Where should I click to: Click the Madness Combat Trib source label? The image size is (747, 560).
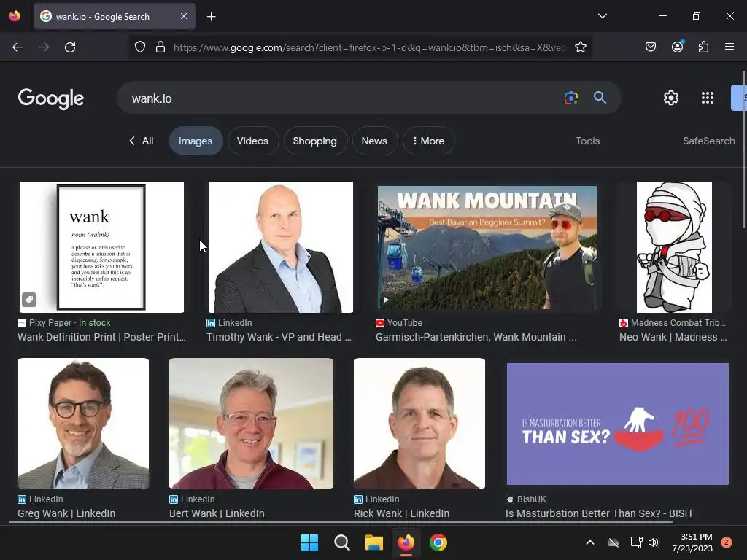click(678, 323)
